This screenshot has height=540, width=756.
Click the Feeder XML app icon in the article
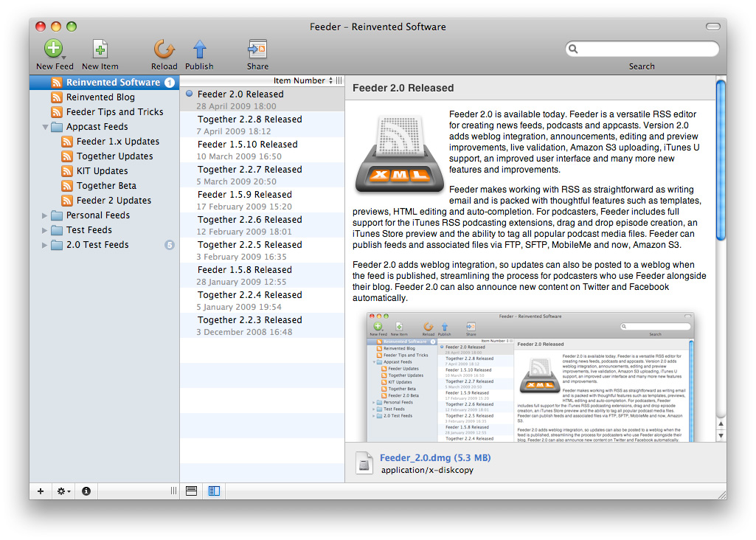pyautogui.click(x=400, y=154)
